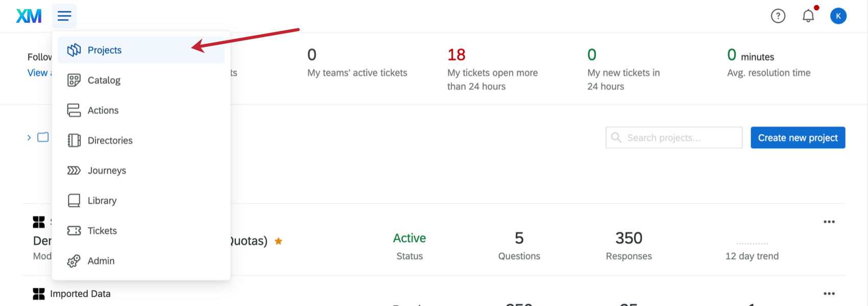The image size is (868, 306).
Task: Toggle the orange favorite star
Action: tap(278, 241)
